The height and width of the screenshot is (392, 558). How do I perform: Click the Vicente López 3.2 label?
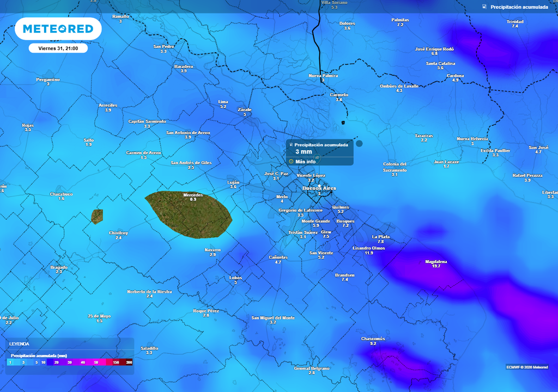(x=311, y=177)
